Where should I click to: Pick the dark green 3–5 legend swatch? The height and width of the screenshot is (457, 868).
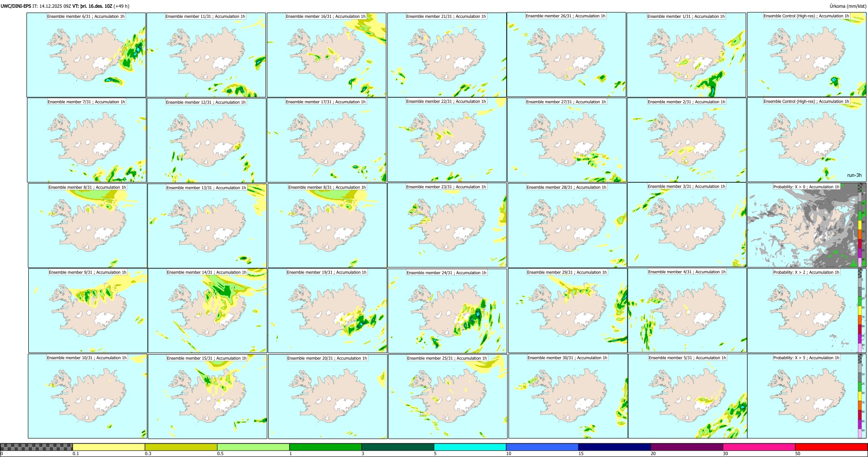397,447
